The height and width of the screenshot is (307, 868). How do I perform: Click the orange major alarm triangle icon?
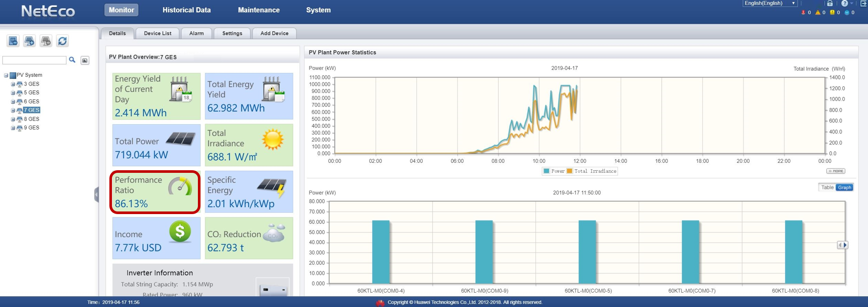click(x=818, y=13)
